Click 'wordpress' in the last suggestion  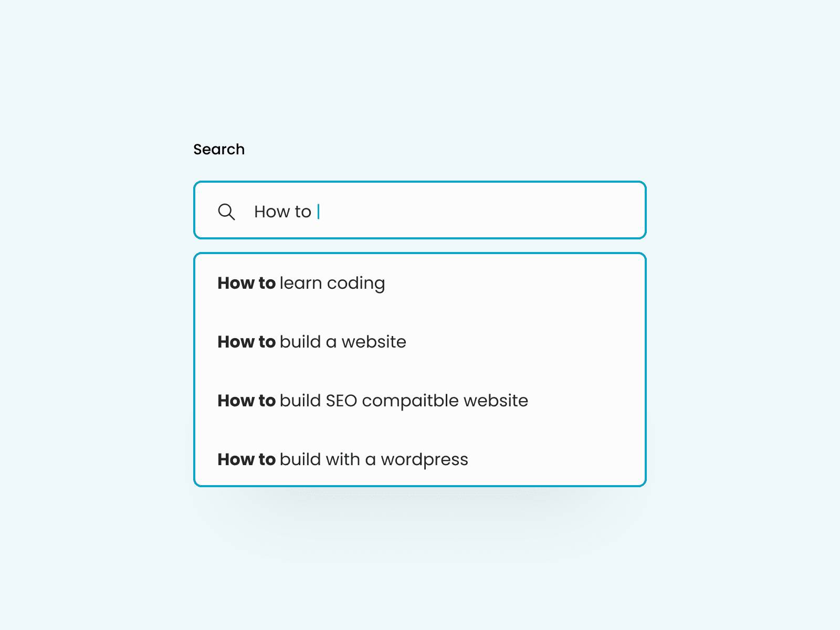pyautogui.click(x=426, y=459)
